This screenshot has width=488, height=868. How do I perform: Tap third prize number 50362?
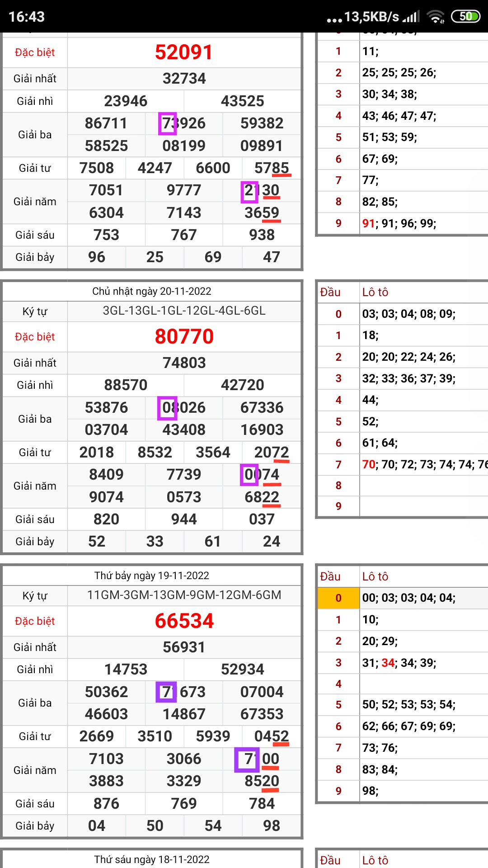106,692
